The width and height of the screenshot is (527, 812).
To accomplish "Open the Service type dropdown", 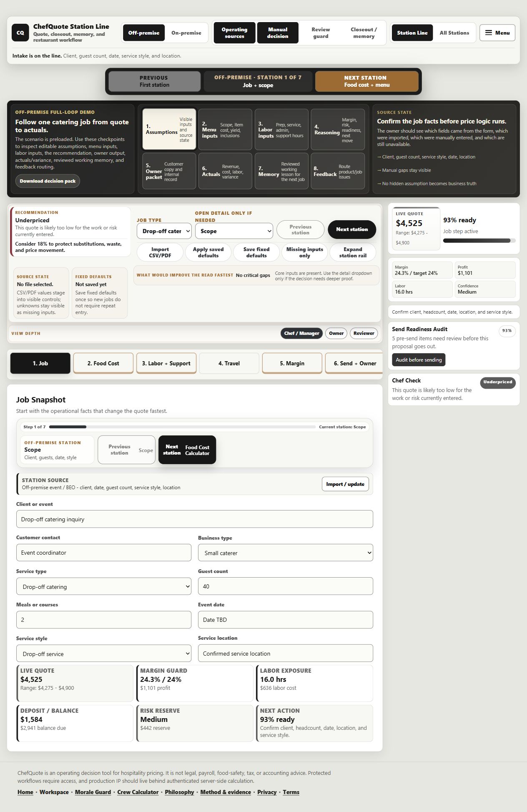I will (x=104, y=586).
